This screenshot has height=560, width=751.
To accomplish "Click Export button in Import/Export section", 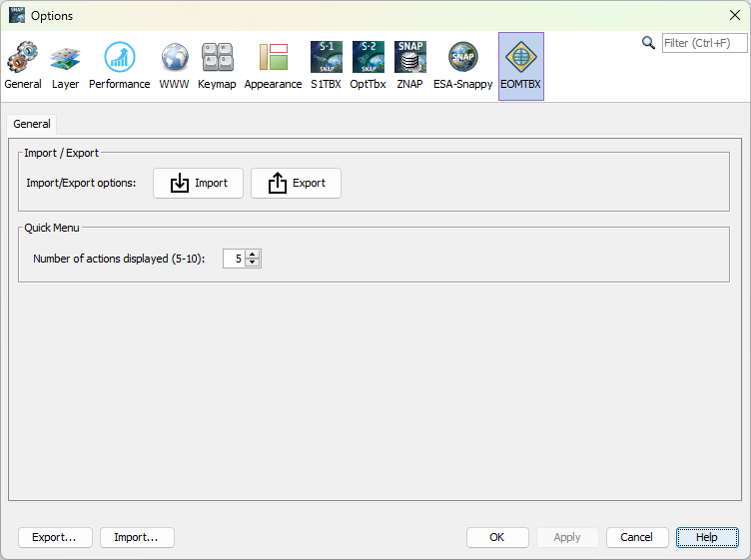I will click(x=296, y=184).
